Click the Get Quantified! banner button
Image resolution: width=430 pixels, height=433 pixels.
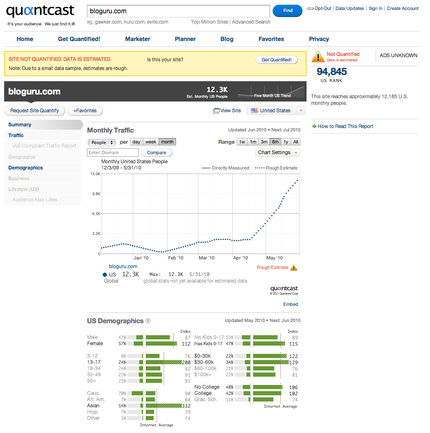(277, 60)
